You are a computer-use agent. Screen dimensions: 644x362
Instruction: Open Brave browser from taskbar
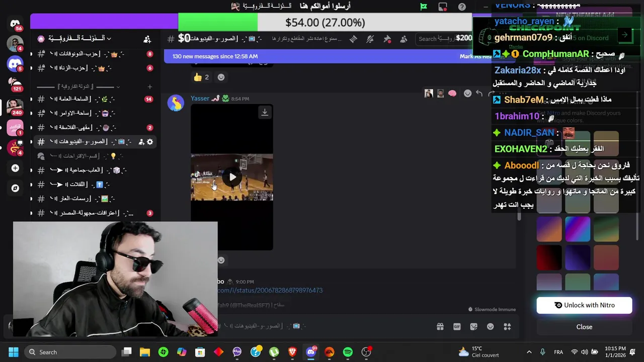pos(292,352)
